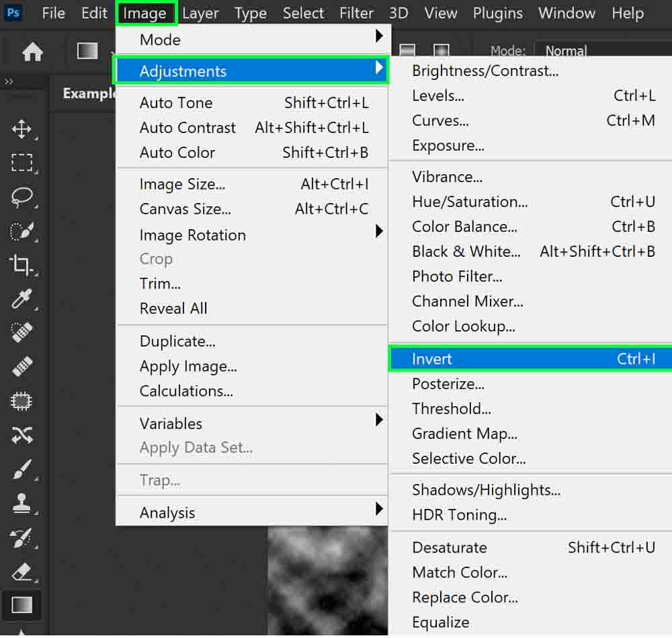The width and height of the screenshot is (672, 638).
Task: Select Photo Filter adjustment
Action: 532,276
